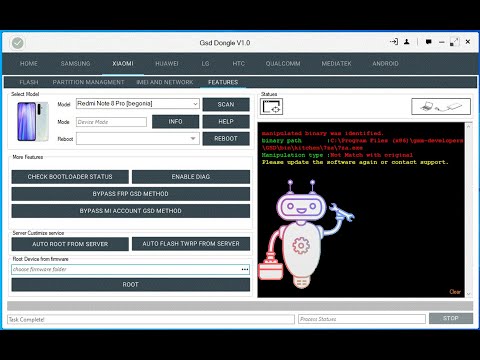Switch to the LG tab

click(205, 63)
